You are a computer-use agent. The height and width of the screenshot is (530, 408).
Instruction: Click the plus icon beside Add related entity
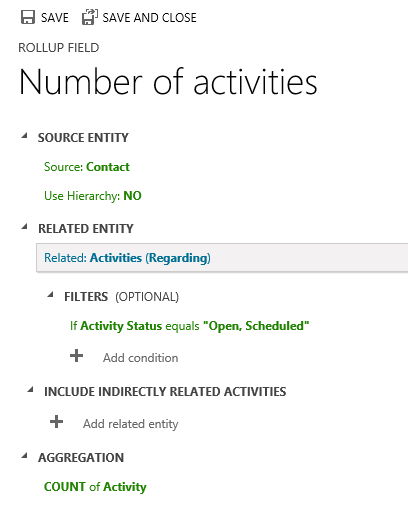coord(56,422)
